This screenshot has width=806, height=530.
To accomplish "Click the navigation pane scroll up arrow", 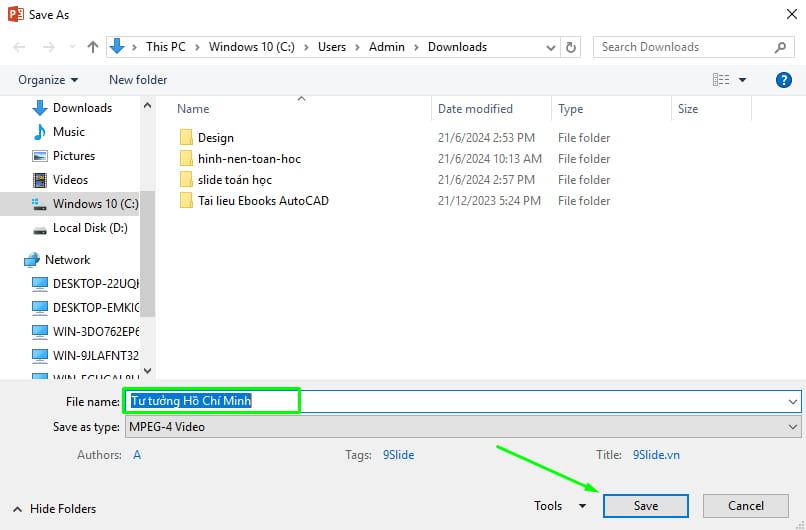I will [x=148, y=106].
